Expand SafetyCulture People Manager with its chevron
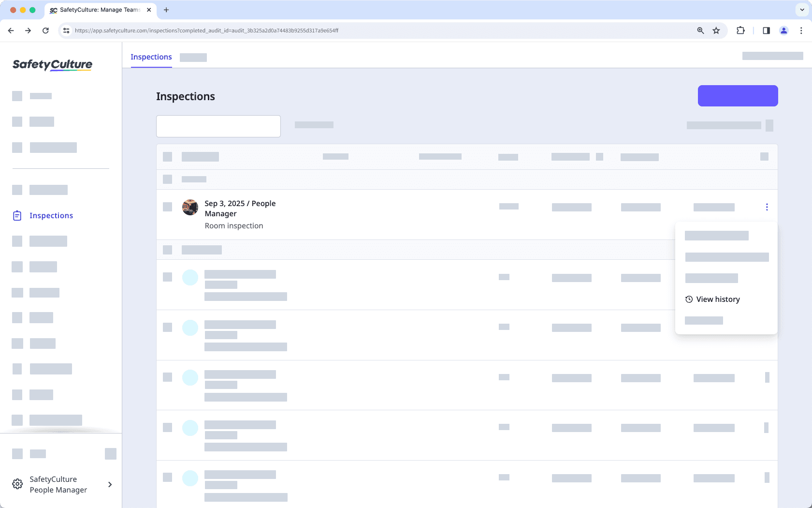This screenshot has height=508, width=812. click(x=110, y=484)
